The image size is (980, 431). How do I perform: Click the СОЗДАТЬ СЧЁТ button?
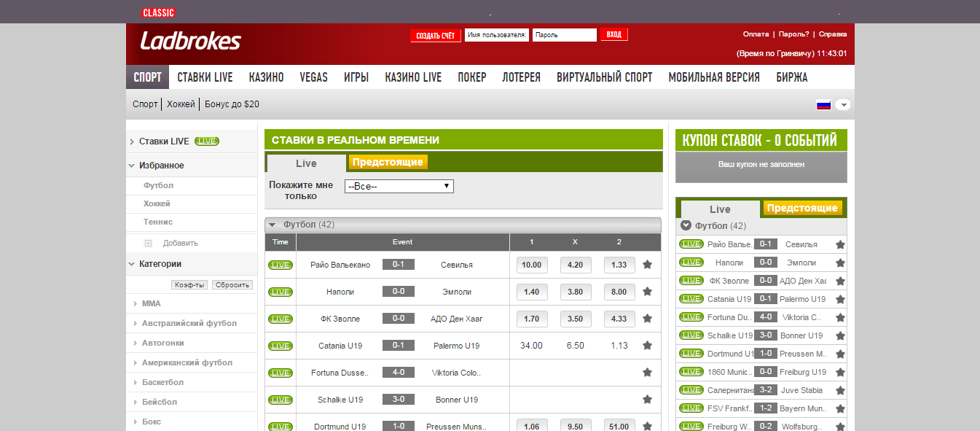[x=436, y=35]
